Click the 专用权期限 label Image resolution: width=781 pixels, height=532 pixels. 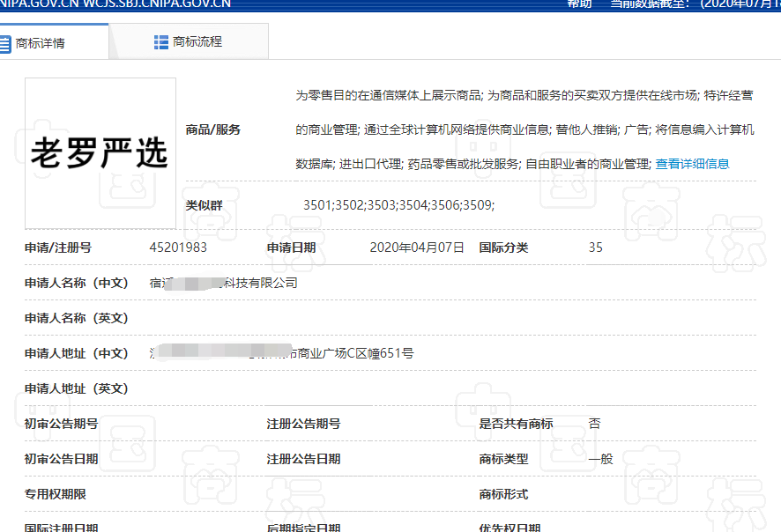pos(56,495)
